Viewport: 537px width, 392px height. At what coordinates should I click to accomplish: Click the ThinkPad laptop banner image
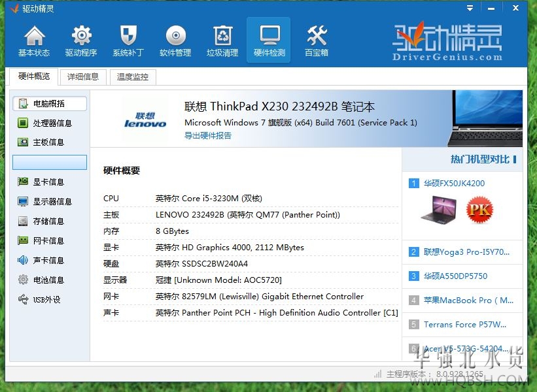(485, 118)
